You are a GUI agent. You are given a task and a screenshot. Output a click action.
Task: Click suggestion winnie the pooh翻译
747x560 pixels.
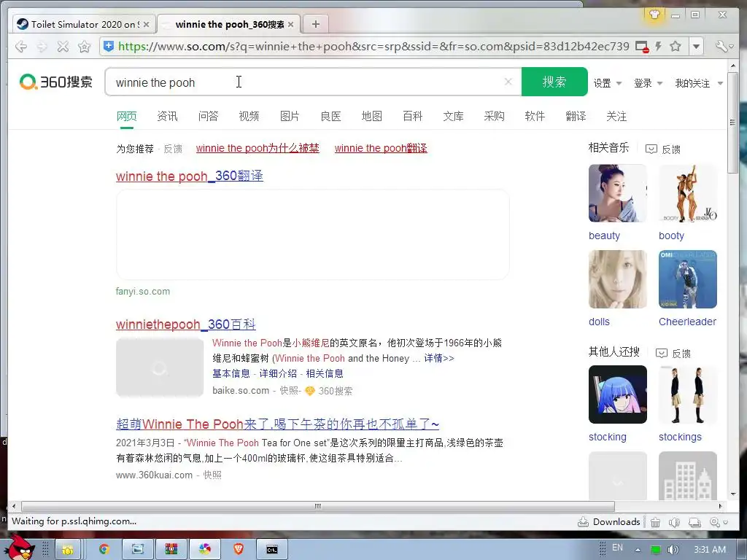(x=381, y=148)
